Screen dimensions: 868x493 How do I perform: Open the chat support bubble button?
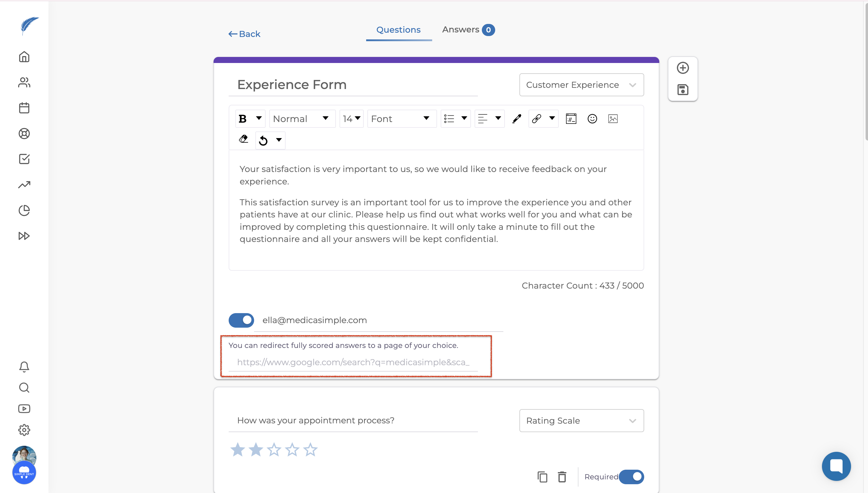point(836,466)
